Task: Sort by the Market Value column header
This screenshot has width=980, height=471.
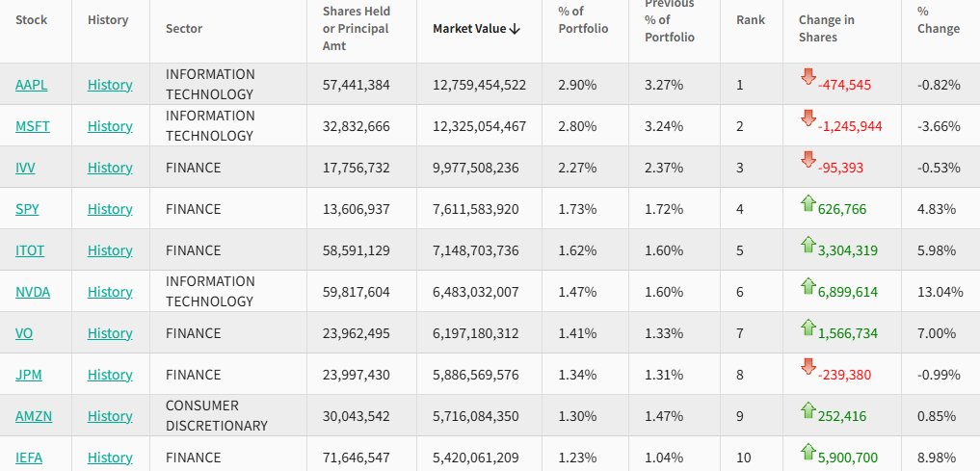Action: coord(476,29)
